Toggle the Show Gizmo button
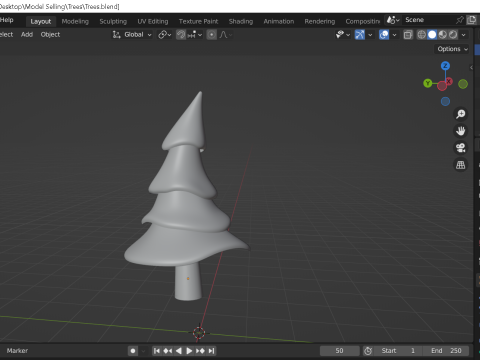This screenshot has width=480, height=360. [x=360, y=35]
